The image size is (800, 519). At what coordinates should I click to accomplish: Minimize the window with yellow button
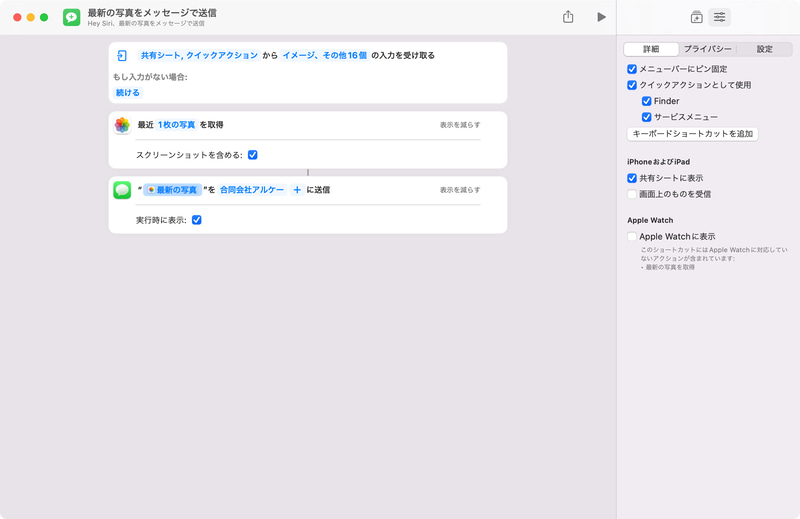pyautogui.click(x=31, y=17)
